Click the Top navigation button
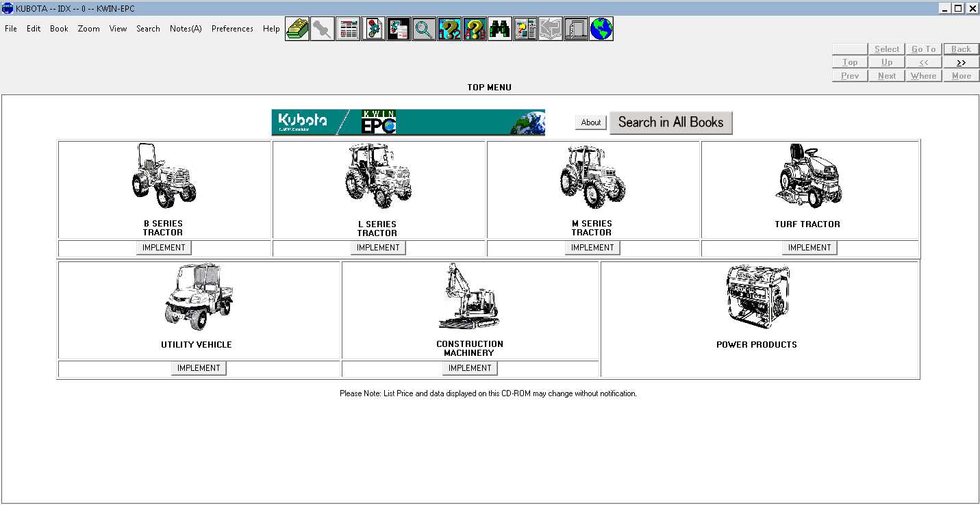The height and width of the screenshot is (505, 980). (x=850, y=62)
